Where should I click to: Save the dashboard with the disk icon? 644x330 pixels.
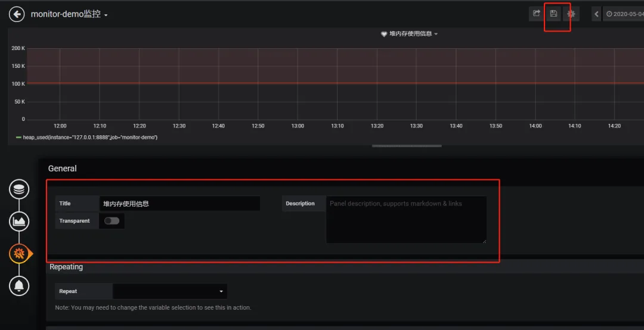553,14
